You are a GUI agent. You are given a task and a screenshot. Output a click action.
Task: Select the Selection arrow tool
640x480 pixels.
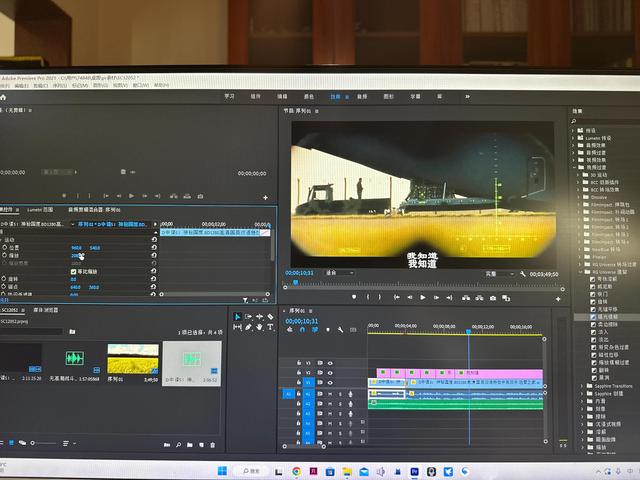[237, 317]
